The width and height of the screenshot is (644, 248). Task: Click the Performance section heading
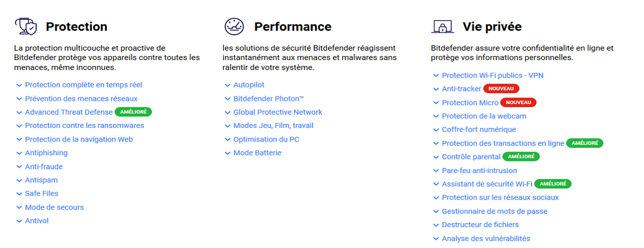(x=293, y=26)
